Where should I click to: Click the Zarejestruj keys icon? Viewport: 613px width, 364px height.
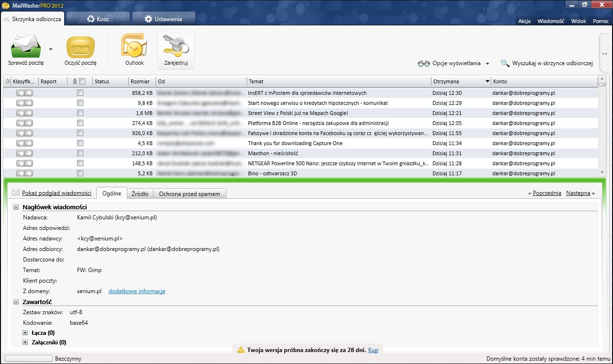pyautogui.click(x=176, y=46)
